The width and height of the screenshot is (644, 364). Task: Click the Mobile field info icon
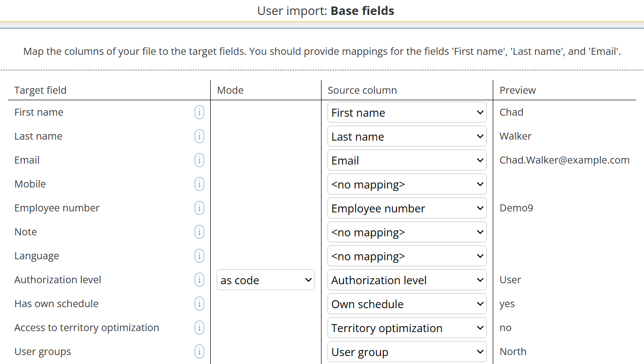(199, 183)
